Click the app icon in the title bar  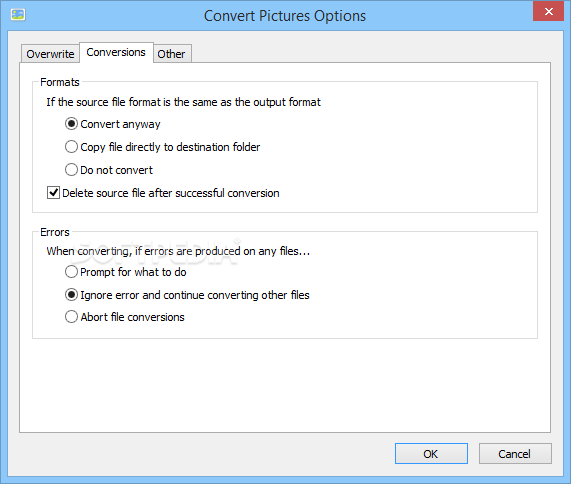(x=18, y=15)
